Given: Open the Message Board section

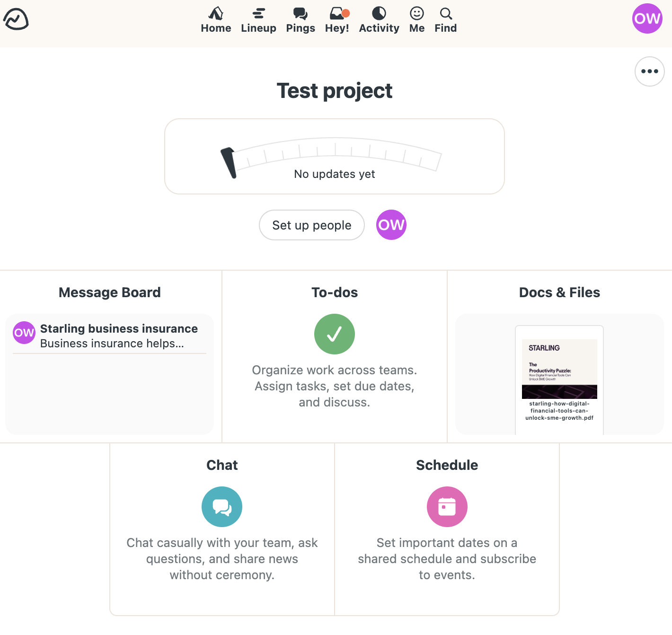Looking at the screenshot, I should (109, 292).
